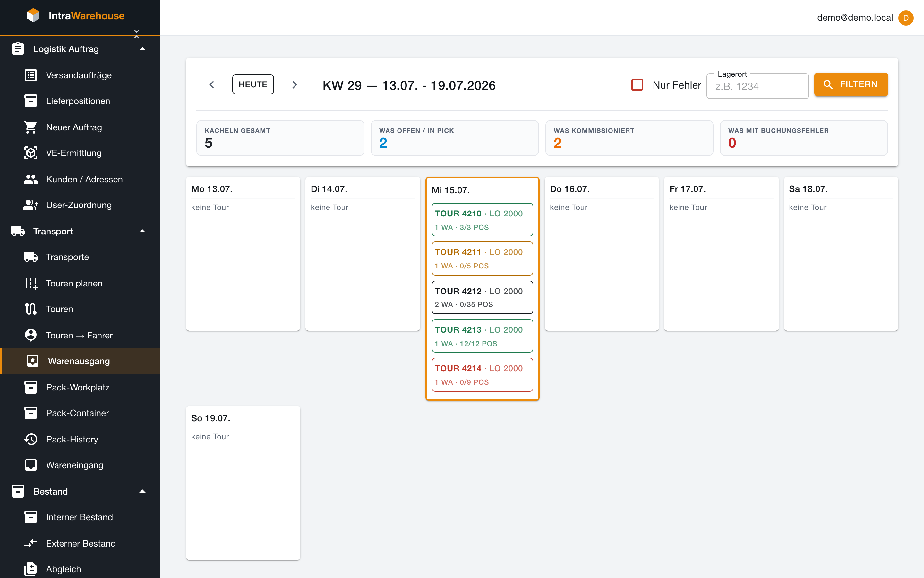Click the Warenausgang outbox icon
924x578 pixels.
pos(32,361)
